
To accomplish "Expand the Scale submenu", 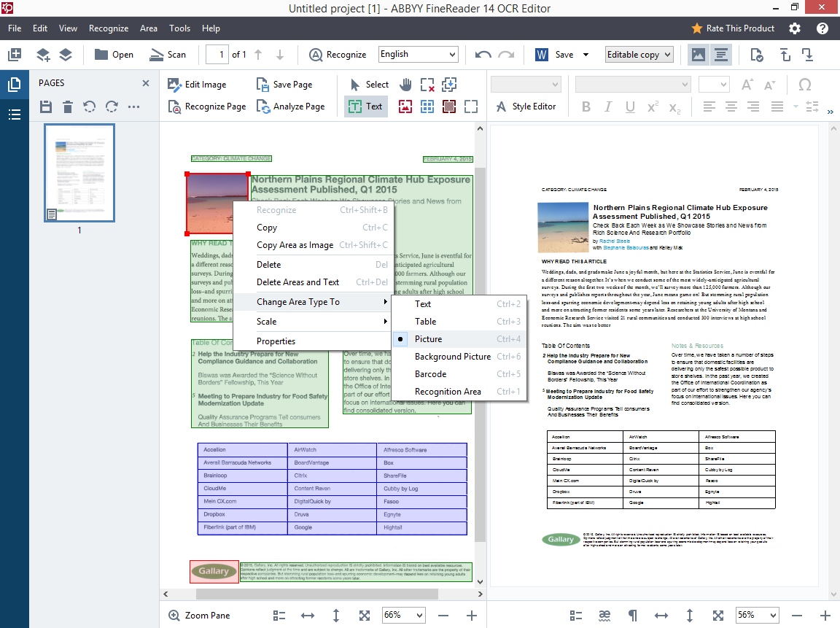I will click(314, 321).
